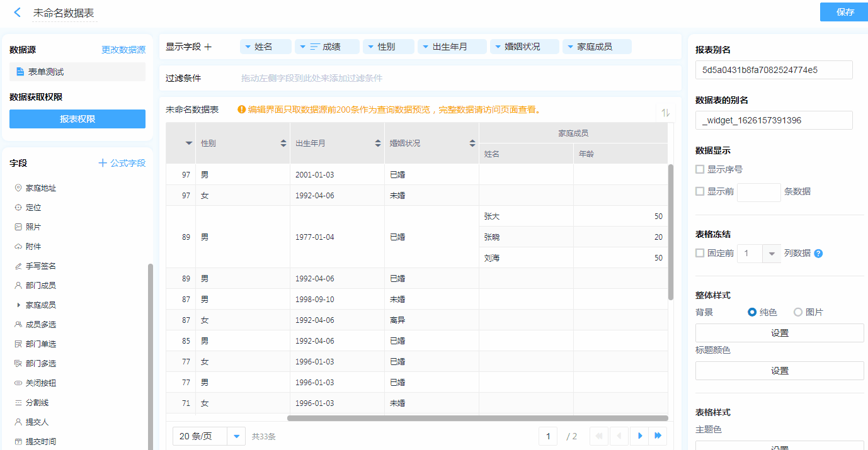Click the 报表别名 input field
868x450 pixels.
point(774,70)
